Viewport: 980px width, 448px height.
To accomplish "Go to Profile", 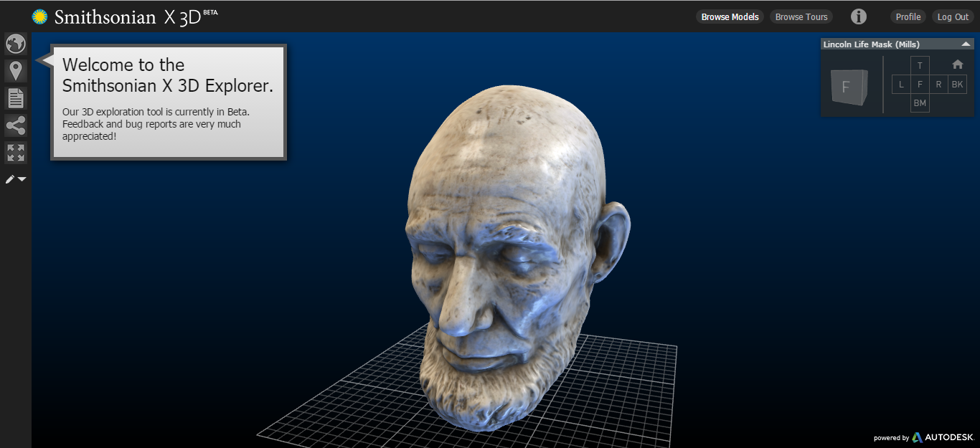I will [x=908, y=16].
